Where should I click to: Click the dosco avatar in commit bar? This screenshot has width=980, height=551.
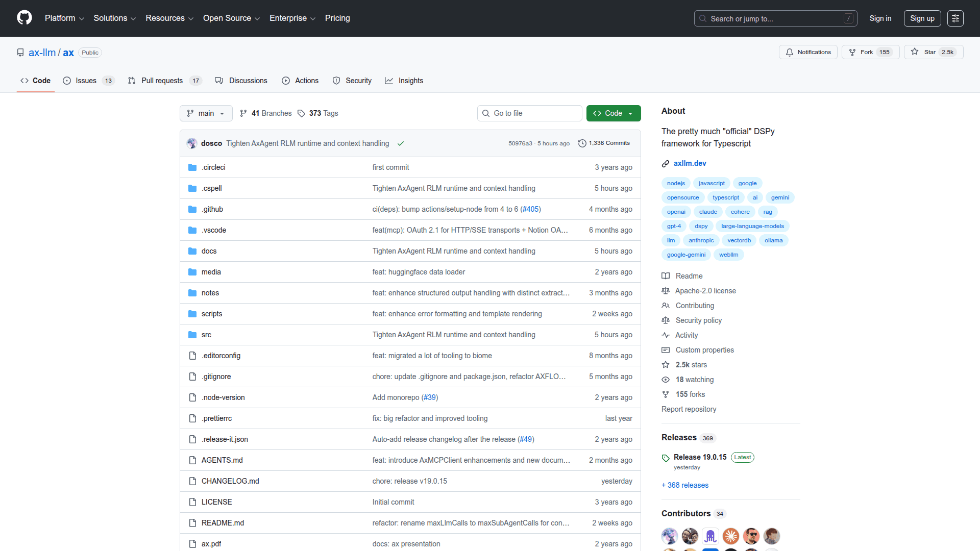pyautogui.click(x=192, y=143)
